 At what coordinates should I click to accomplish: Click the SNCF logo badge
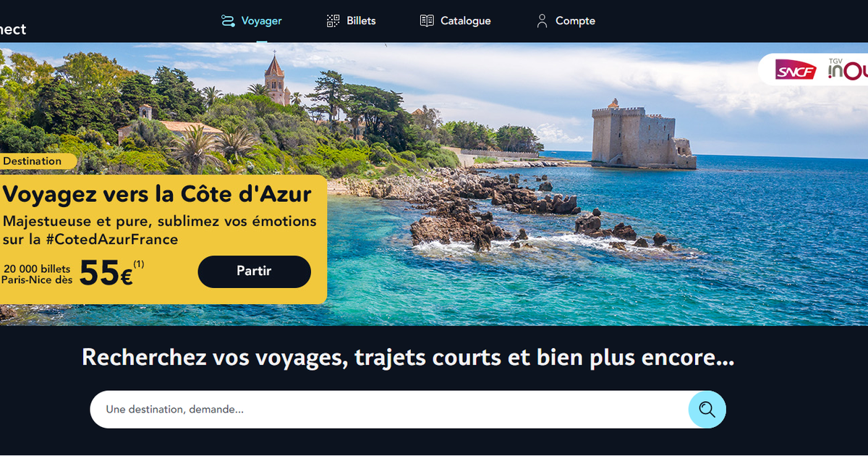pos(796,70)
